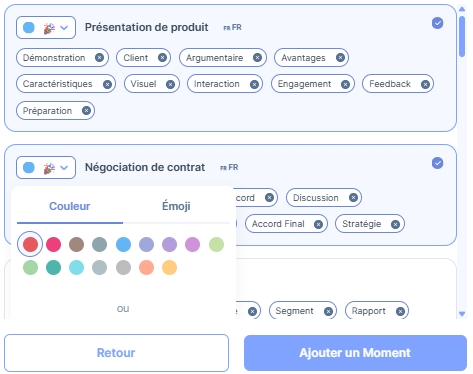
Task: Delete the Stratégie tag
Action: point(395,224)
